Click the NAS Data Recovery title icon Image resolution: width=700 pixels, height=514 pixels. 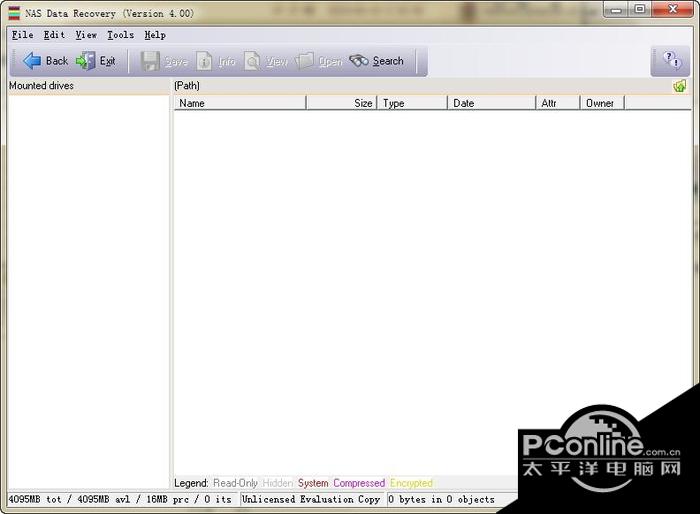tap(14, 13)
